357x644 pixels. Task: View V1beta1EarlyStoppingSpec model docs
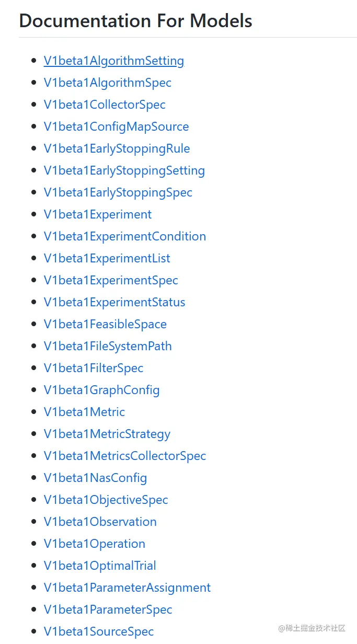[118, 193]
